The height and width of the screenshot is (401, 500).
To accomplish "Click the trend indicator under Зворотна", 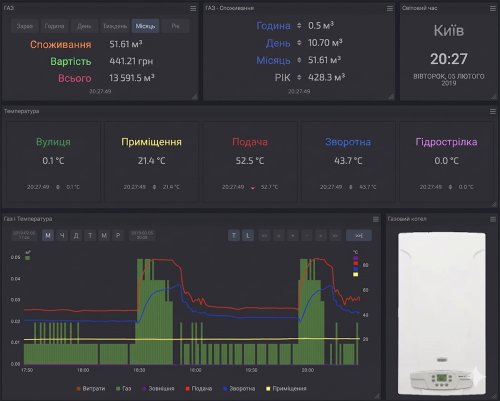I will (x=351, y=187).
